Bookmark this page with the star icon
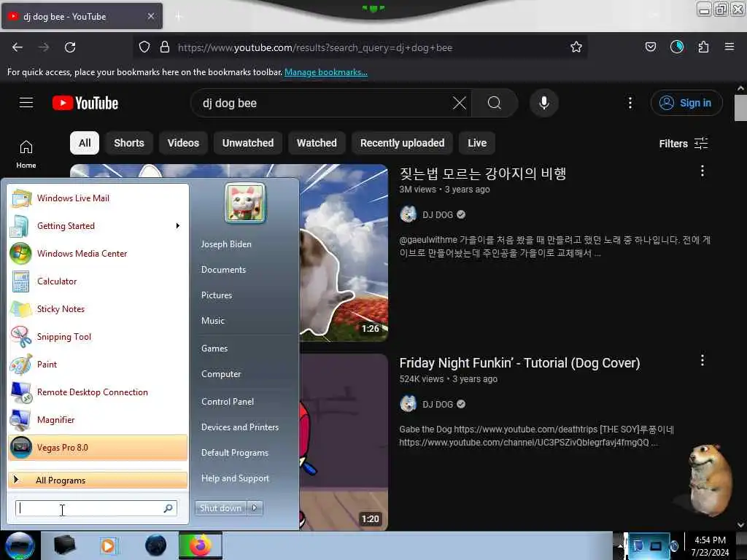 coord(576,47)
